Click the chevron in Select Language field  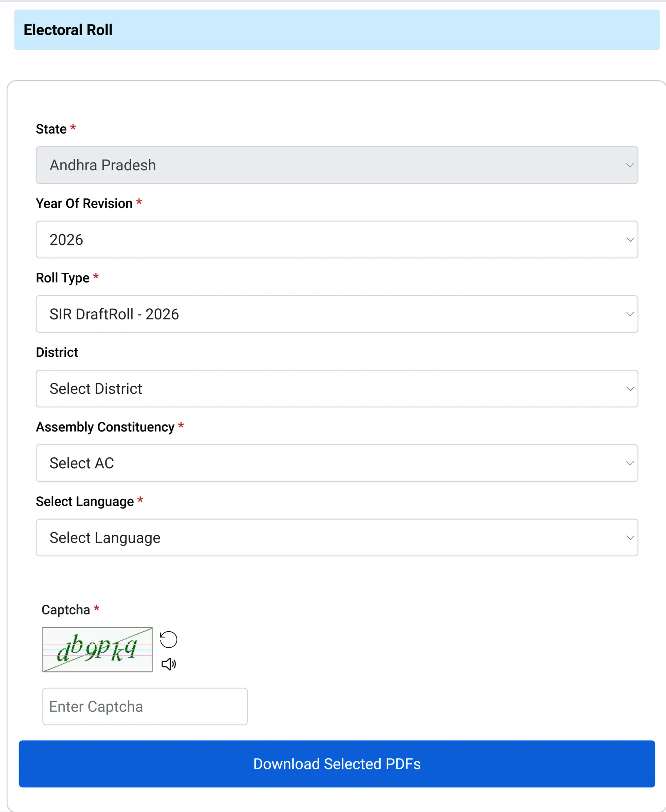point(630,537)
